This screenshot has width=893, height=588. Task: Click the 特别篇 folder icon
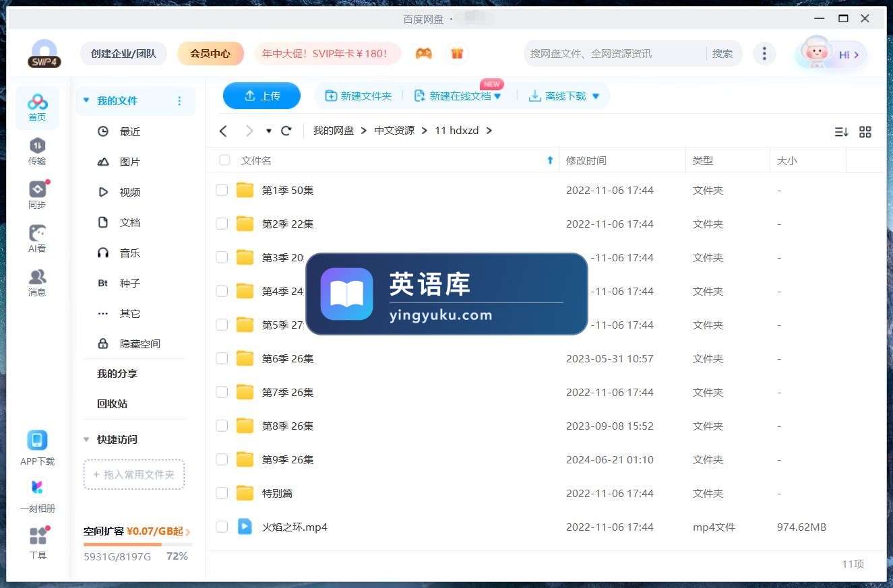pyautogui.click(x=245, y=493)
